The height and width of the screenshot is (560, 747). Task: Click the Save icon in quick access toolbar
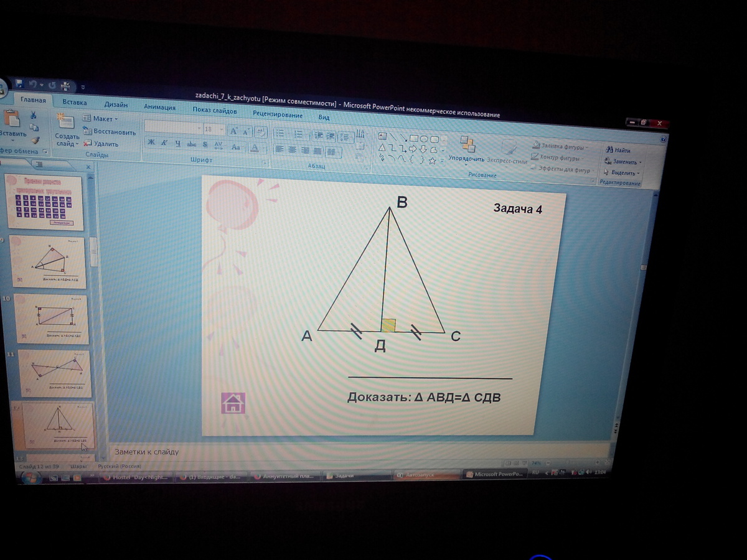tap(19, 83)
